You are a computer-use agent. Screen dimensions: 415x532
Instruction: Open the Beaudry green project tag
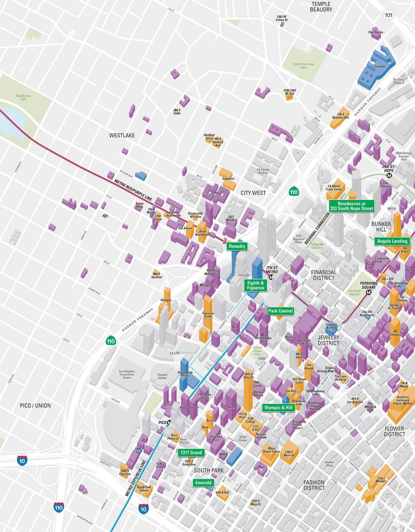(x=237, y=246)
